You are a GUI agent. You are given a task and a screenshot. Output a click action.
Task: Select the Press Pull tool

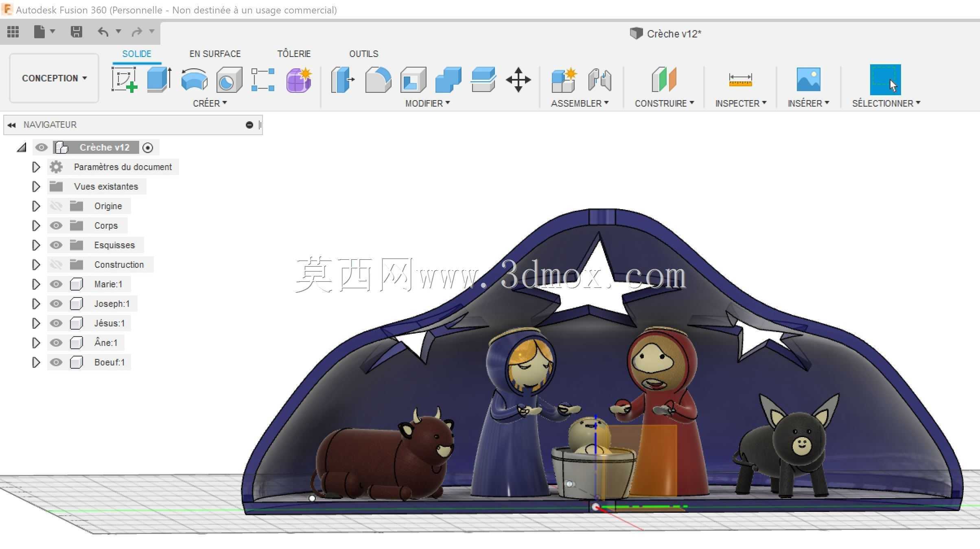[x=343, y=80]
